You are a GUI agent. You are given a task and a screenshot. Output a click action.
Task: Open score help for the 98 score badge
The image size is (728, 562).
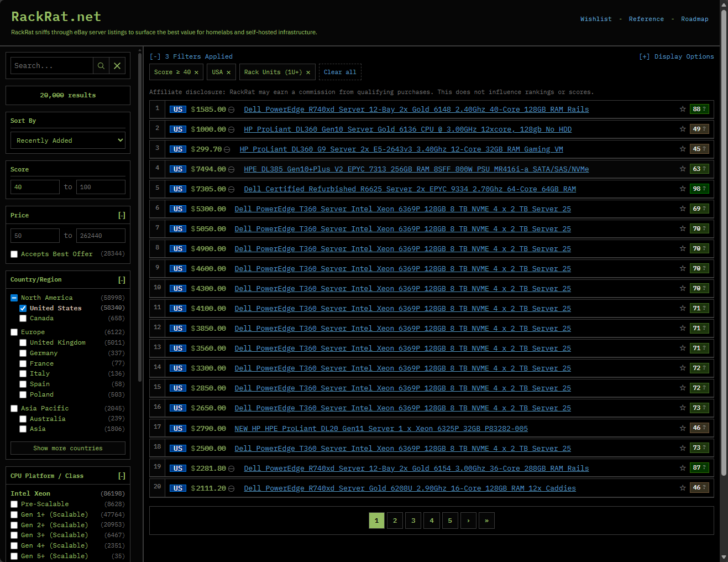(704, 189)
